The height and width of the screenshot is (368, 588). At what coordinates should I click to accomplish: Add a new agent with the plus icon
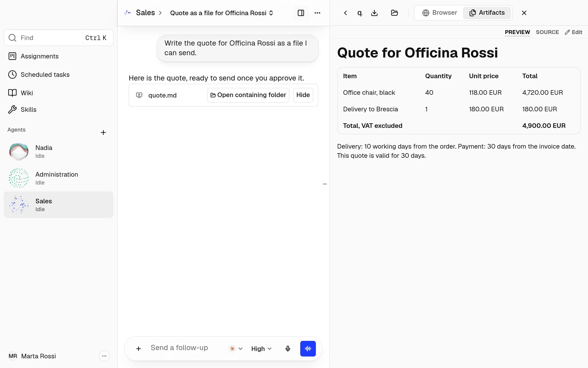click(x=103, y=132)
